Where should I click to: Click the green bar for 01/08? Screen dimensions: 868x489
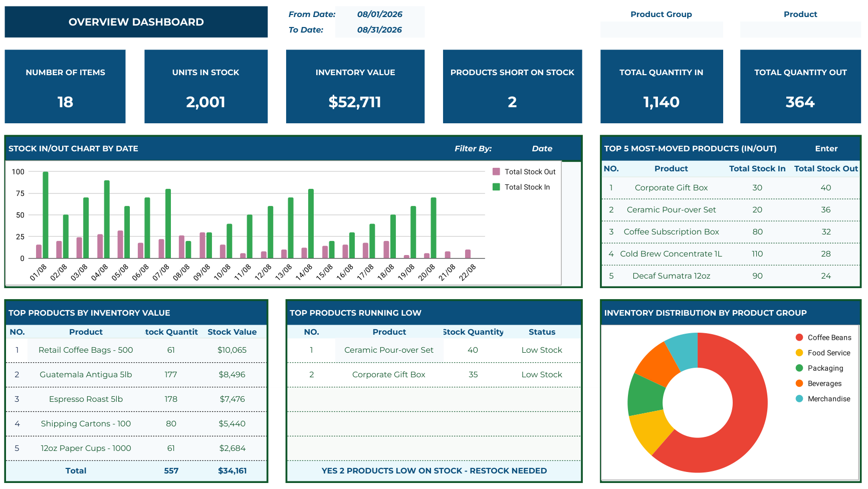[x=46, y=215]
